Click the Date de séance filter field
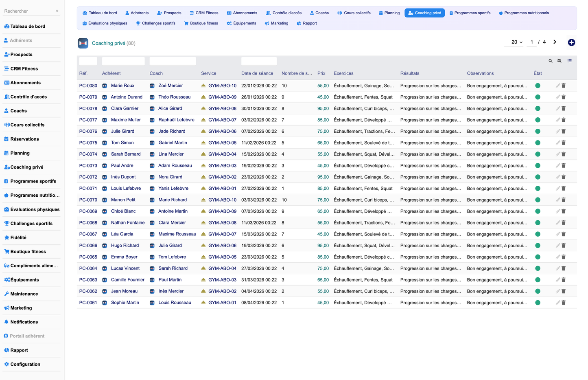 (259, 61)
